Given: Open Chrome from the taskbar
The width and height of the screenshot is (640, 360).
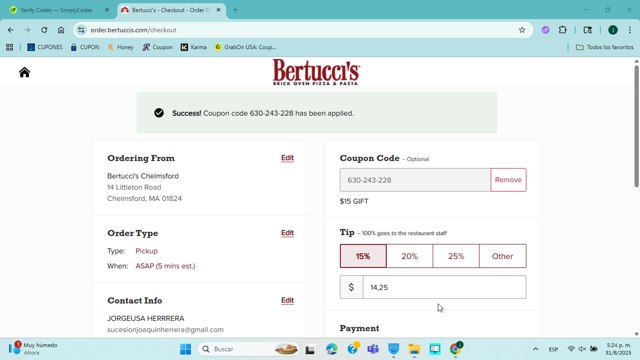Looking at the screenshot, I should pyautogui.click(x=456, y=349).
